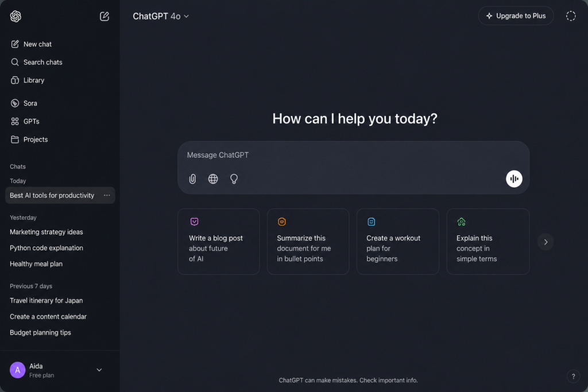Image resolution: width=588 pixels, height=392 pixels.
Task: Click the temporary chat dashed circle icon
Action: pos(570,15)
